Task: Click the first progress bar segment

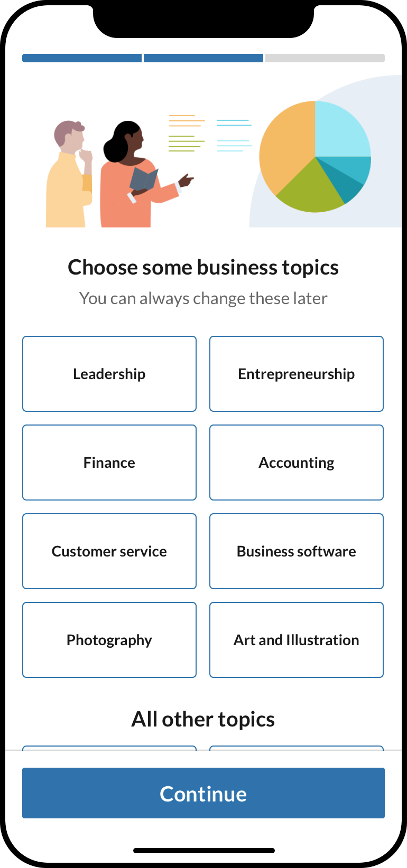Action: click(82, 58)
